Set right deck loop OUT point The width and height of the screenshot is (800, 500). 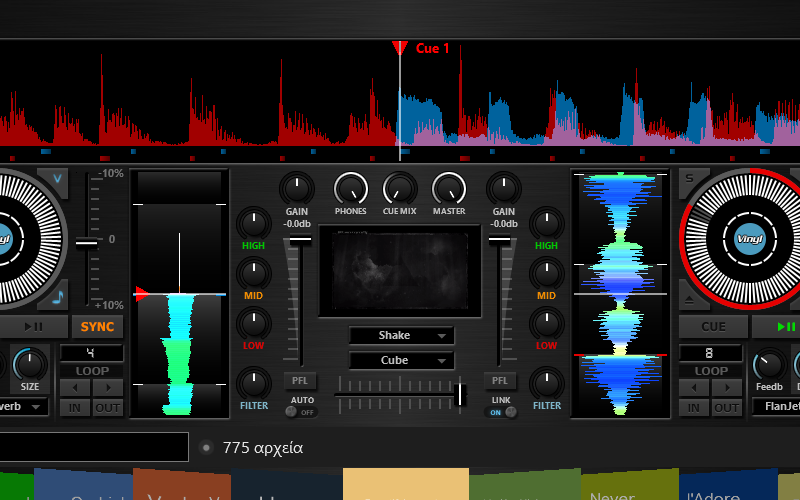[x=727, y=408]
